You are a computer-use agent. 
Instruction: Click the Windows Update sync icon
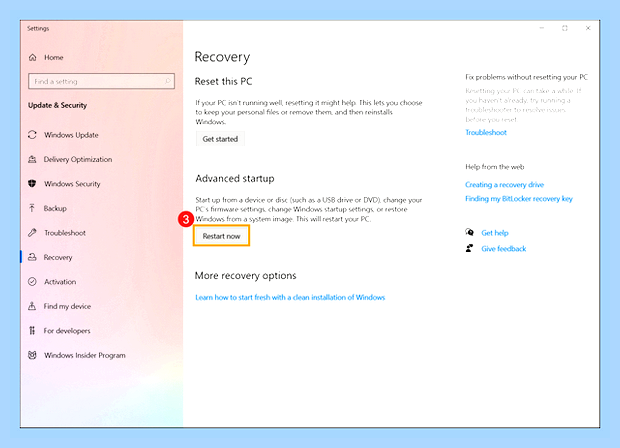[32, 135]
